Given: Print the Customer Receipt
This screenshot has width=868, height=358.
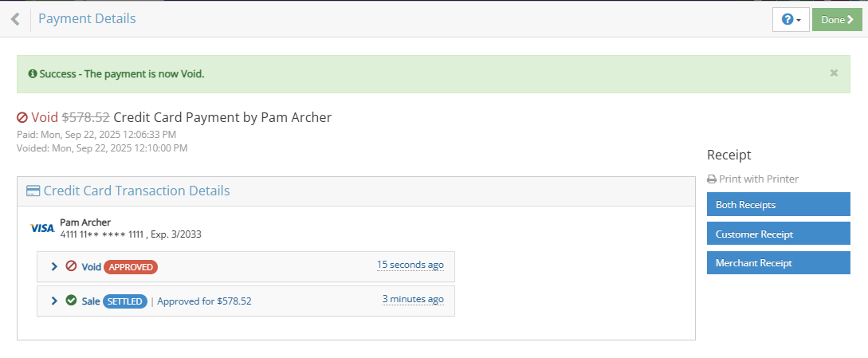Looking at the screenshot, I should [x=778, y=234].
